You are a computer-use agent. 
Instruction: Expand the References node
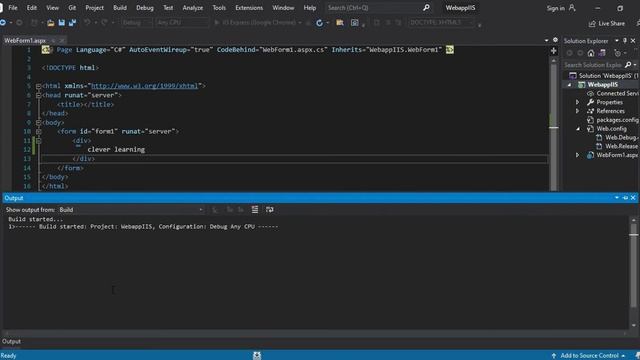click(x=578, y=111)
